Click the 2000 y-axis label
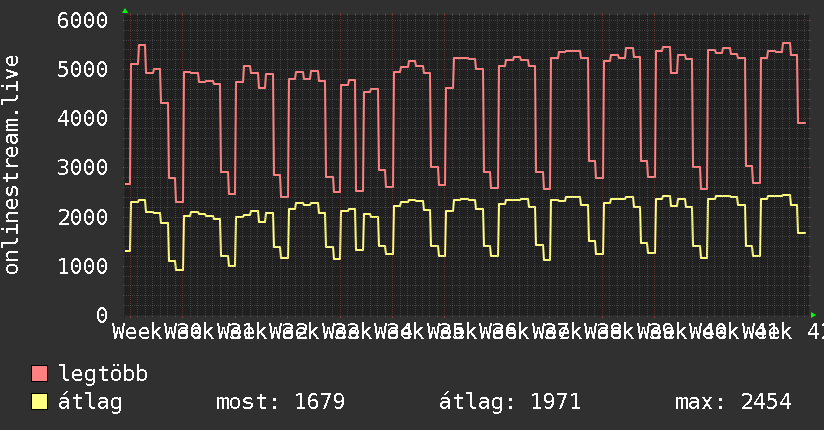Viewport: 824px width, 430px height. click(x=83, y=217)
